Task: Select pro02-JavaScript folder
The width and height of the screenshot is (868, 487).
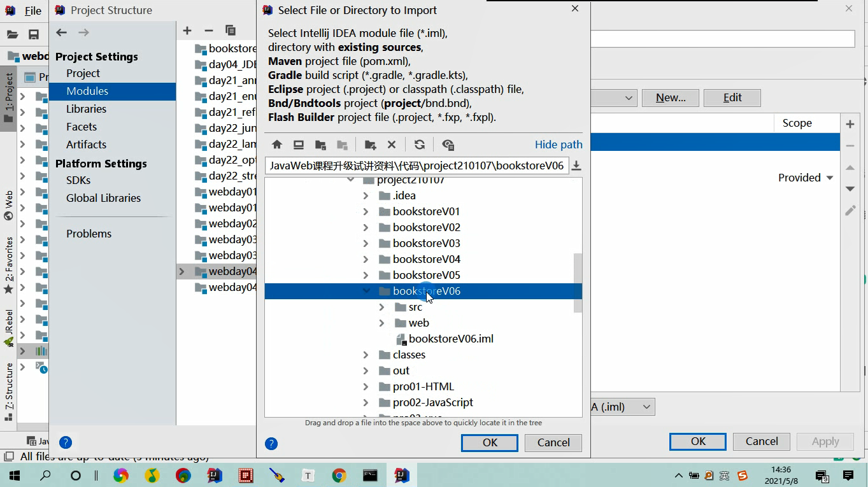Action: (x=433, y=402)
